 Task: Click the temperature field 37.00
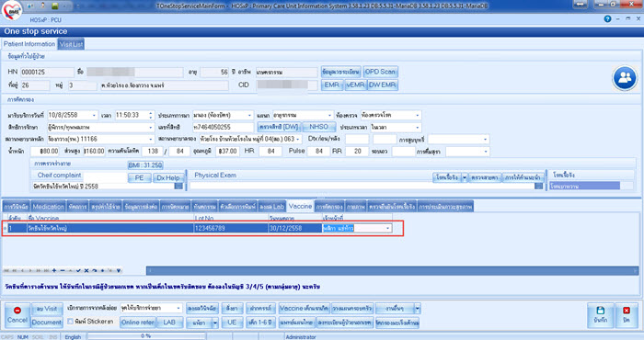point(227,152)
